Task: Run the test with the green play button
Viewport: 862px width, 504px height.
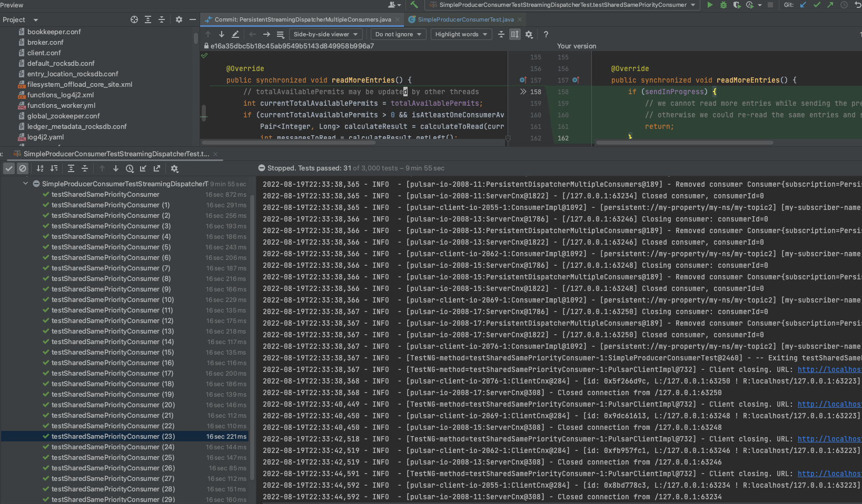Action: (x=710, y=5)
